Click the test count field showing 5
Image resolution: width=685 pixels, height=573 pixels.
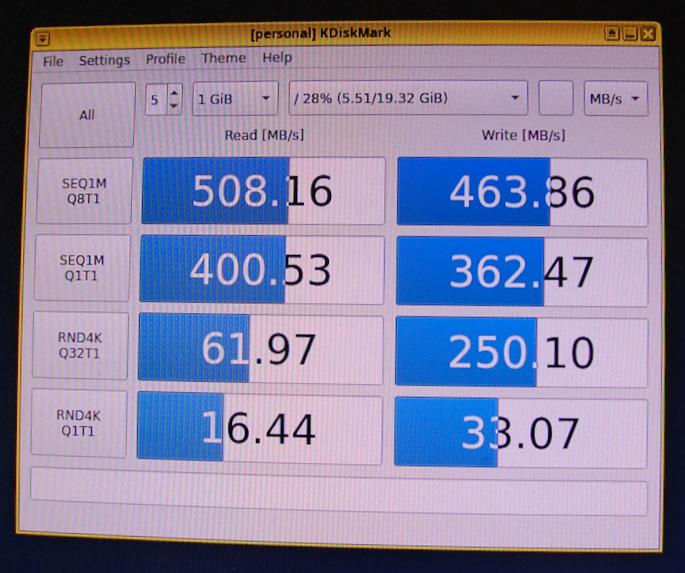(156, 100)
